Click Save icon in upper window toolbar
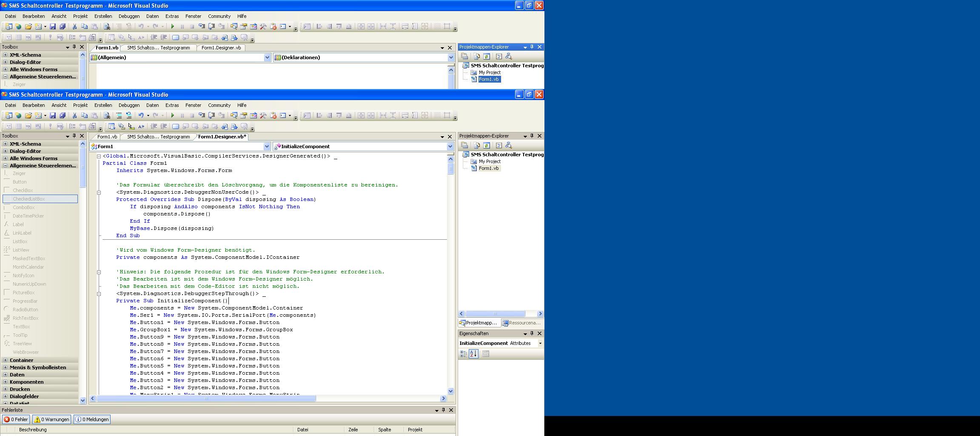 [53, 26]
